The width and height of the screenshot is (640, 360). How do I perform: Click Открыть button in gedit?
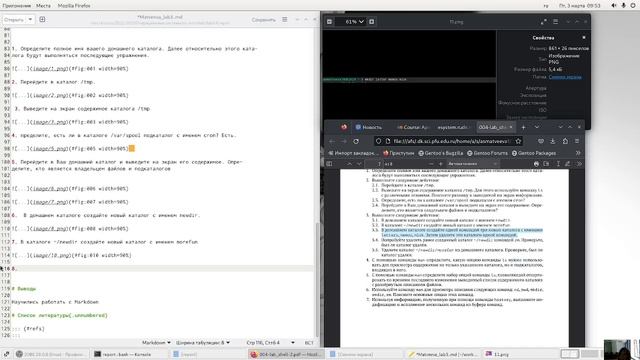14,20
